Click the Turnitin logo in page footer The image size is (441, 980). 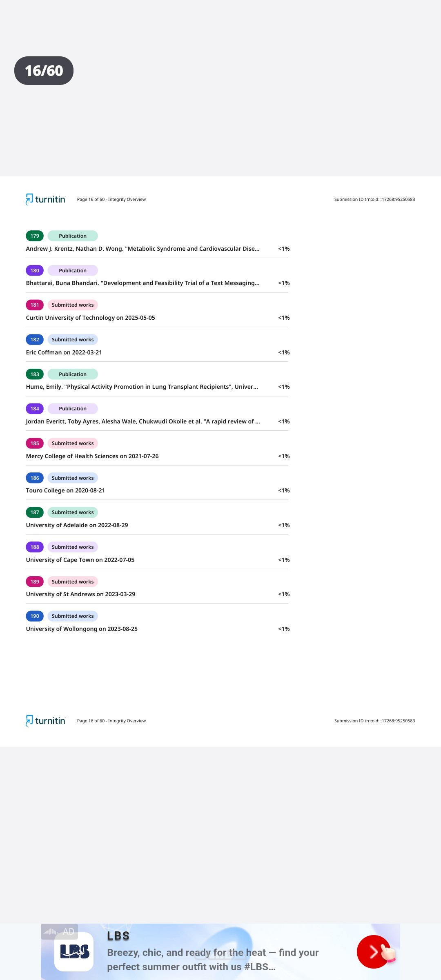45,721
